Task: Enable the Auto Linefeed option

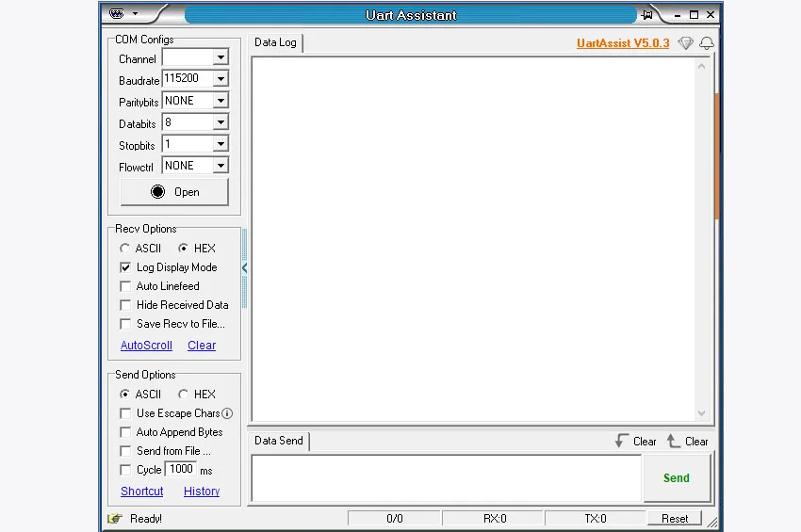Action: (x=125, y=286)
